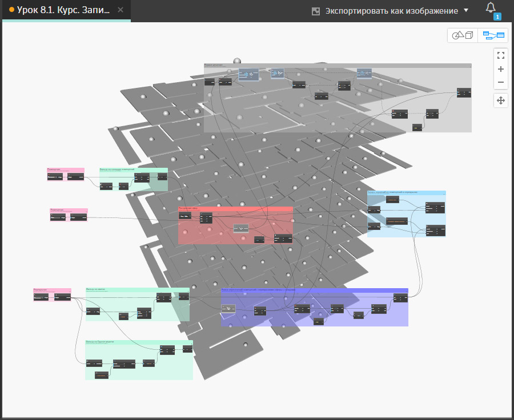
Task: Zoom in using the plus button
Action: 501,69
